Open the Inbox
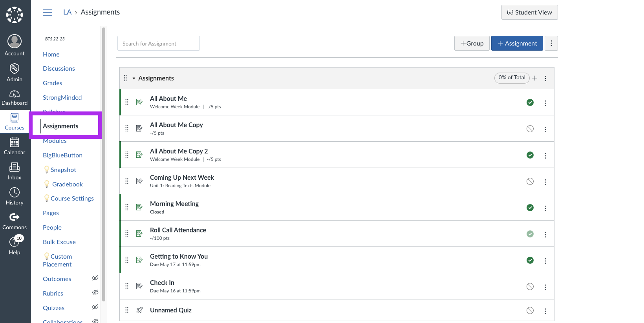This screenshot has height=323, width=644. (15, 172)
